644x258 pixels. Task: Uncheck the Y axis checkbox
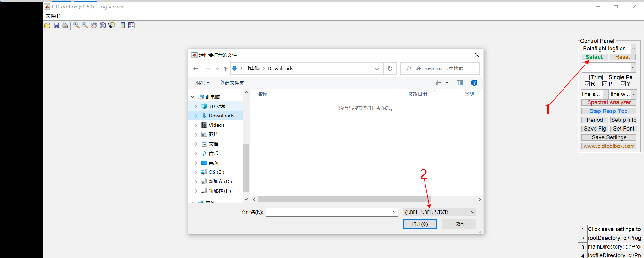[623, 84]
